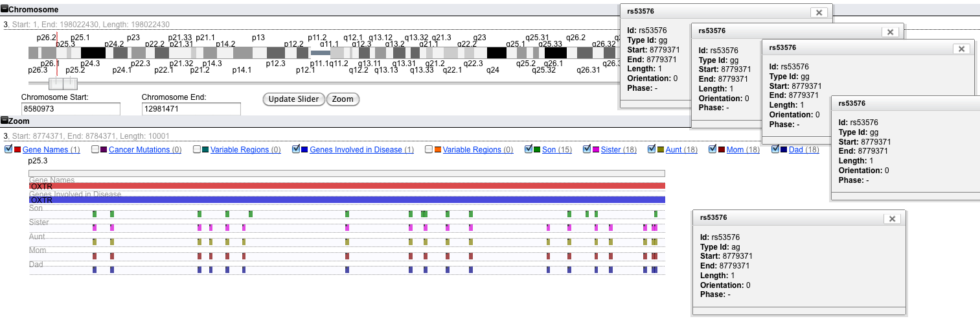
Task: Click the chromosome range slider handle
Action: 63,84
